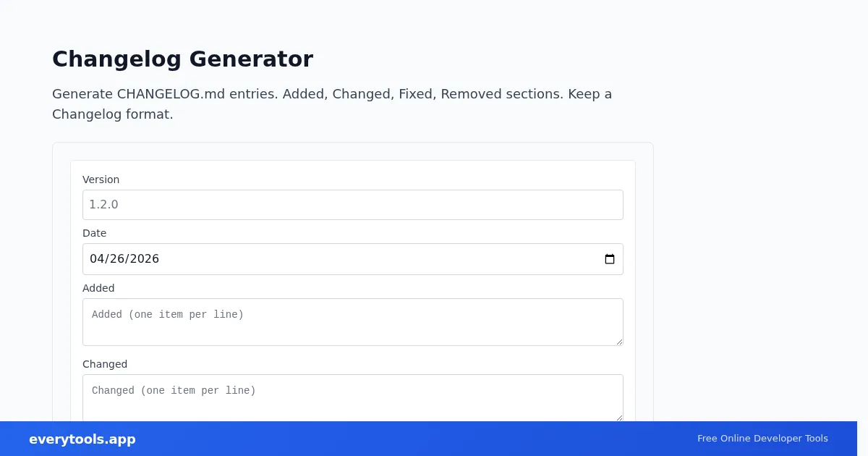Select the year segment of the date

click(143, 259)
